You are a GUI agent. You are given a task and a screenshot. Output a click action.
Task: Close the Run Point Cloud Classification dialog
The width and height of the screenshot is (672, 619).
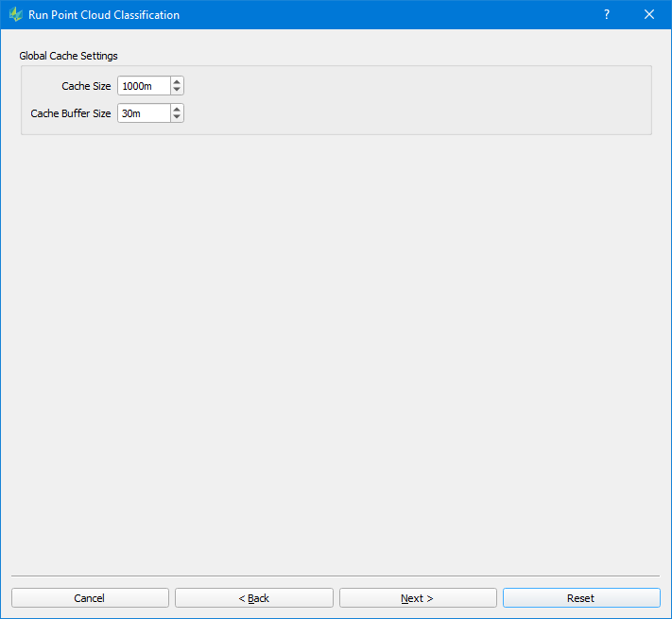click(x=649, y=14)
